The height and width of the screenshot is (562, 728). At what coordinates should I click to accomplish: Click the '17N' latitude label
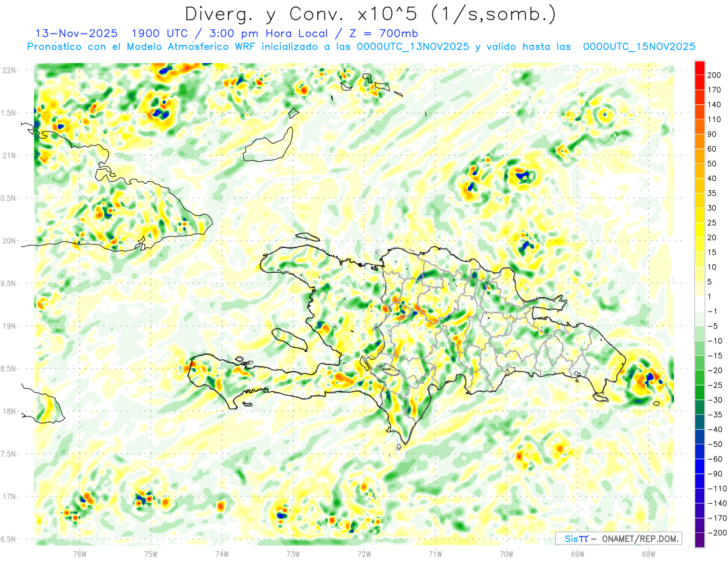pyautogui.click(x=10, y=497)
